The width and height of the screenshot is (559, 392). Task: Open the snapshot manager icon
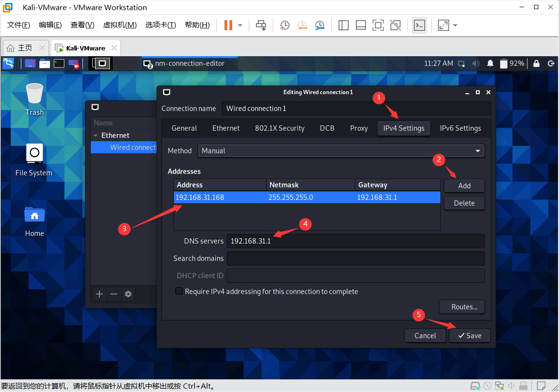coord(320,25)
